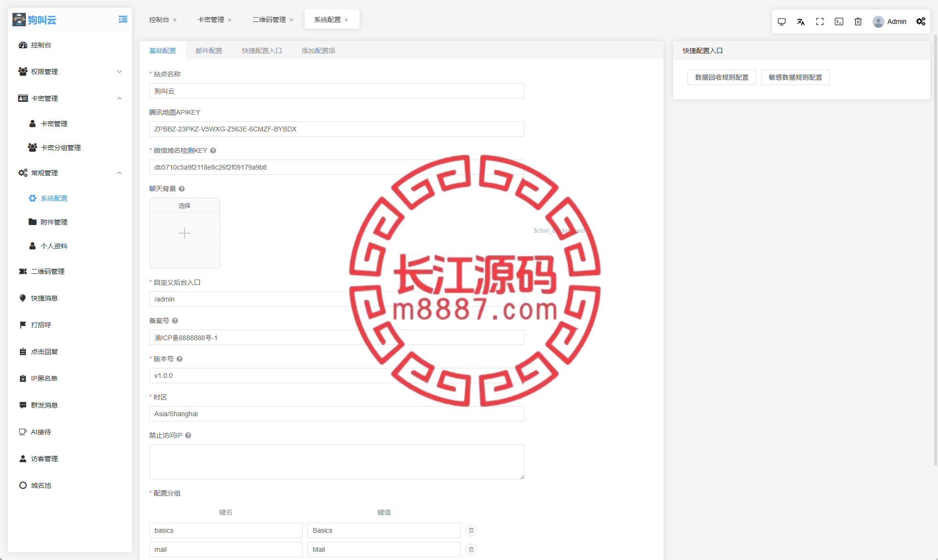Click the plus upload area for chat background
938x560 pixels.
pyautogui.click(x=185, y=233)
